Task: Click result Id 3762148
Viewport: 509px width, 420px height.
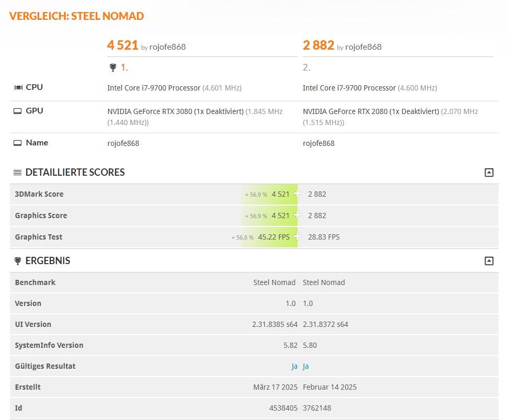Action: tap(317, 408)
